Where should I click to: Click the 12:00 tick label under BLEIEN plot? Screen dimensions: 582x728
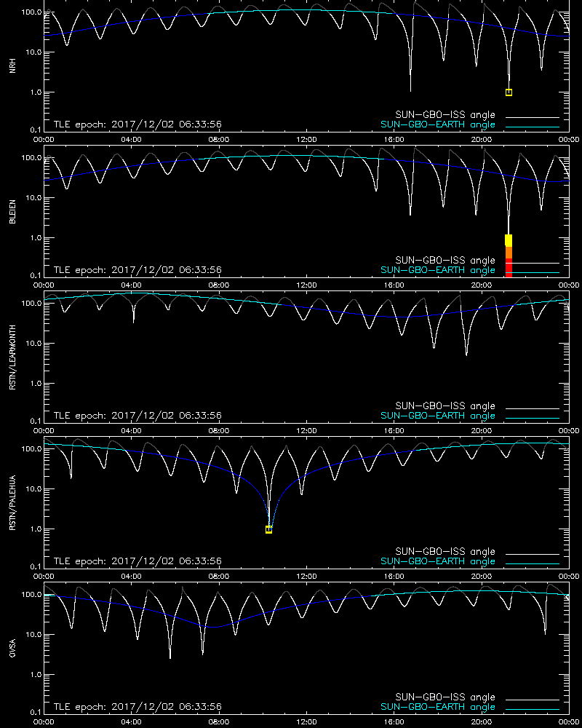click(306, 285)
